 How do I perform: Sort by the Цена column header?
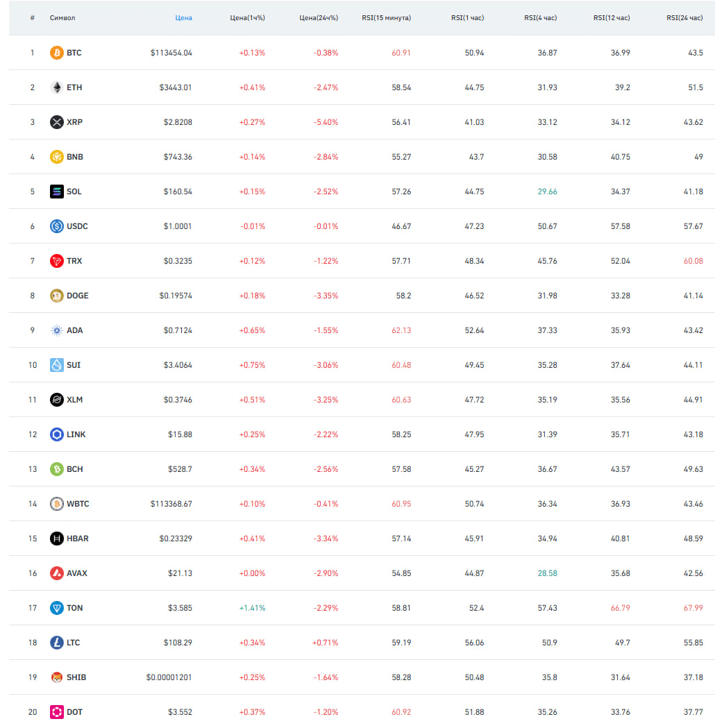tap(183, 17)
